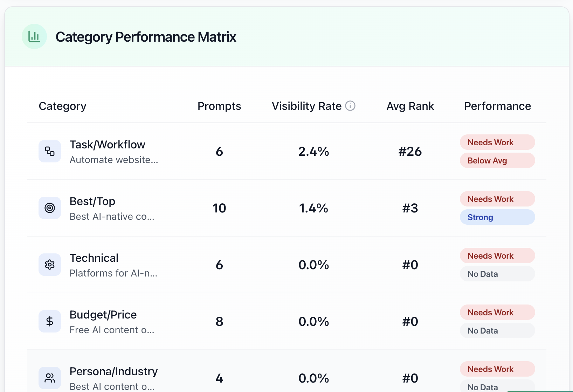The height and width of the screenshot is (392, 573).
Task: Click the Below Avg badge in the first row
Action: (x=497, y=160)
